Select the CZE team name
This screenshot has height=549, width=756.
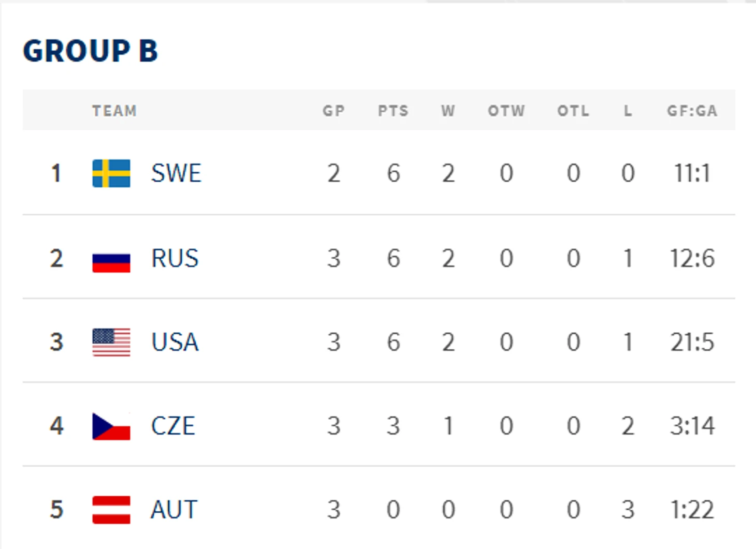pyautogui.click(x=173, y=426)
